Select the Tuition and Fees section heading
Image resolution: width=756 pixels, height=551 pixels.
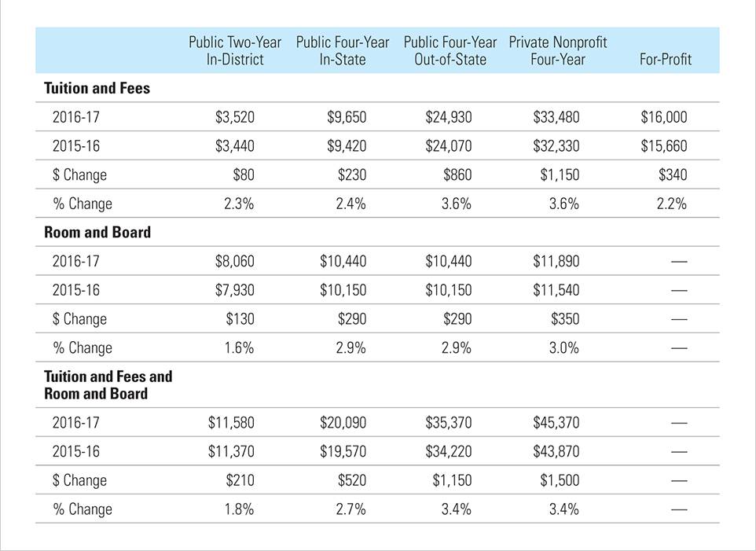coord(97,88)
